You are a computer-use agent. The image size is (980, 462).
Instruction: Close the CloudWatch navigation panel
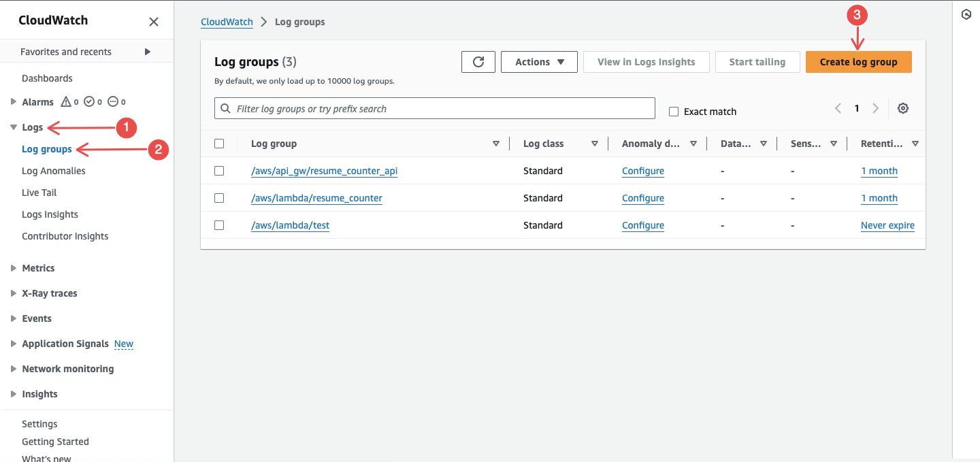(153, 20)
